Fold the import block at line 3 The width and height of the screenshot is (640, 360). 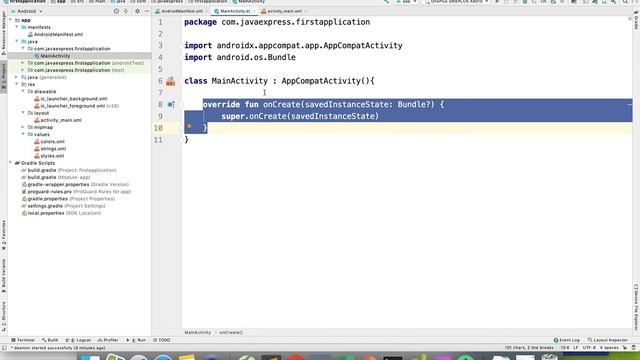[x=181, y=46]
